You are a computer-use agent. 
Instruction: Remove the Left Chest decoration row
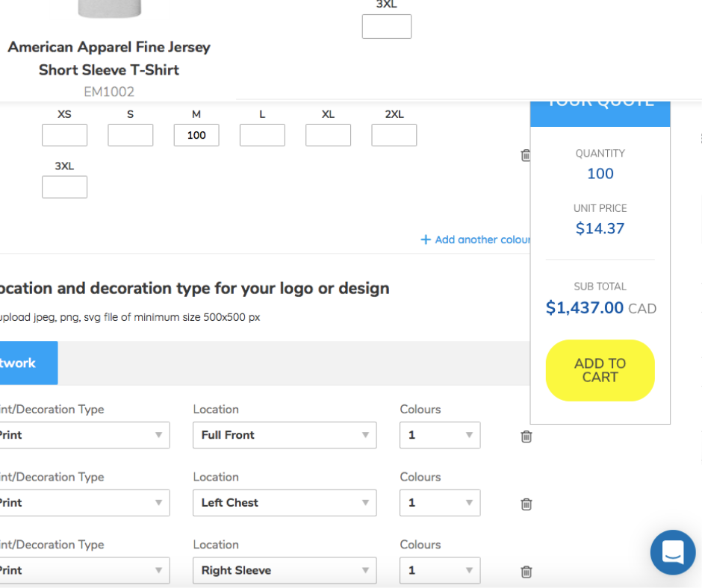(x=526, y=504)
